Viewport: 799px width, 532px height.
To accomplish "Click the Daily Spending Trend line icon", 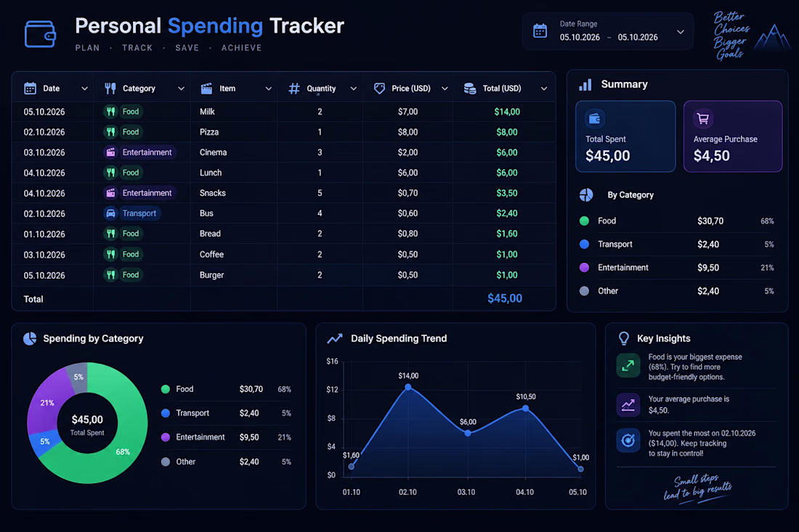I will tap(335, 338).
